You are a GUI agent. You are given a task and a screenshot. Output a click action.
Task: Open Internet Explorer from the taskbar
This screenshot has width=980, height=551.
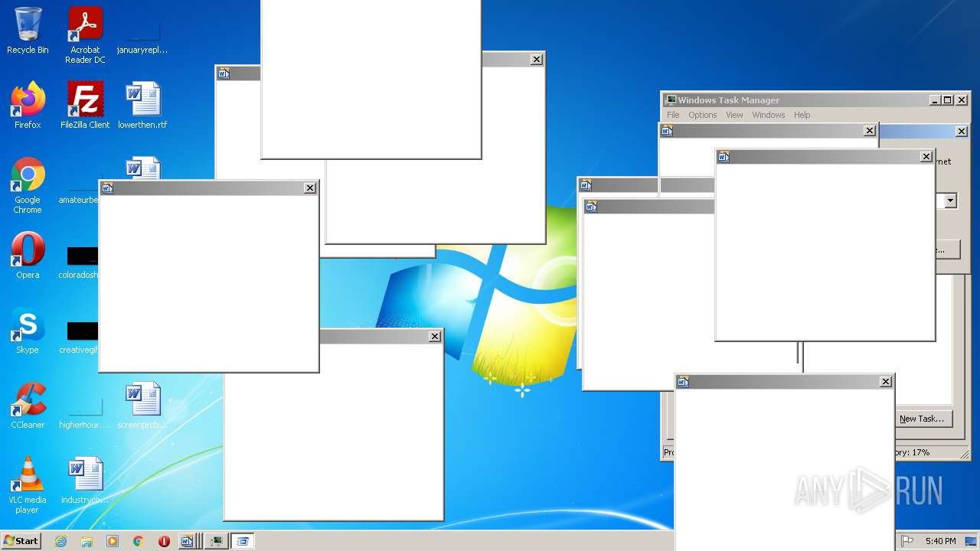click(60, 541)
